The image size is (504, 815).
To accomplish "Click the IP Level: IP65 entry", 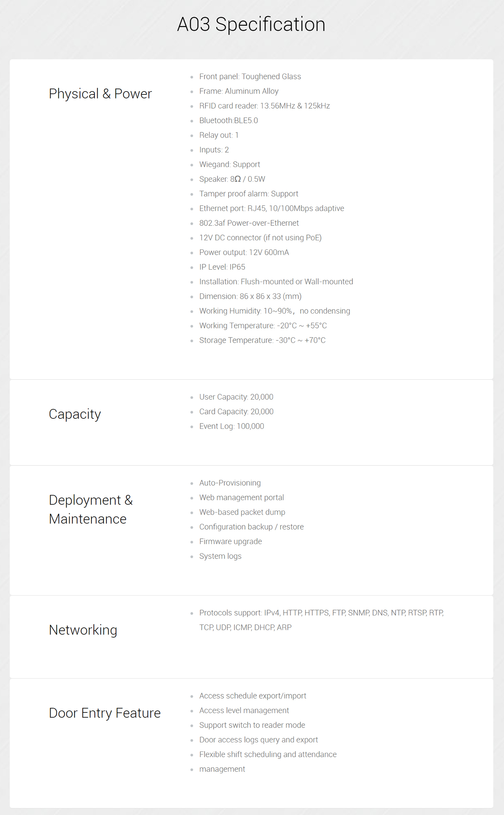I will pos(222,267).
